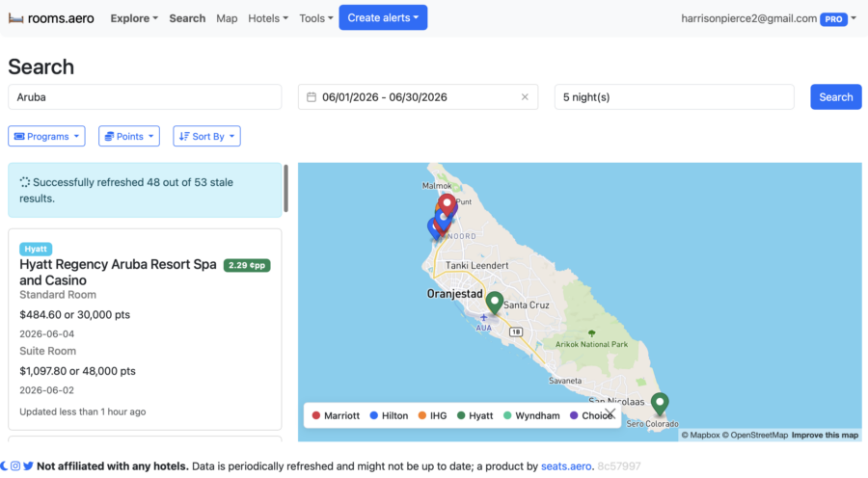The height and width of the screenshot is (478, 868).
Task: Click the purple Choice legend dot
Action: point(574,415)
